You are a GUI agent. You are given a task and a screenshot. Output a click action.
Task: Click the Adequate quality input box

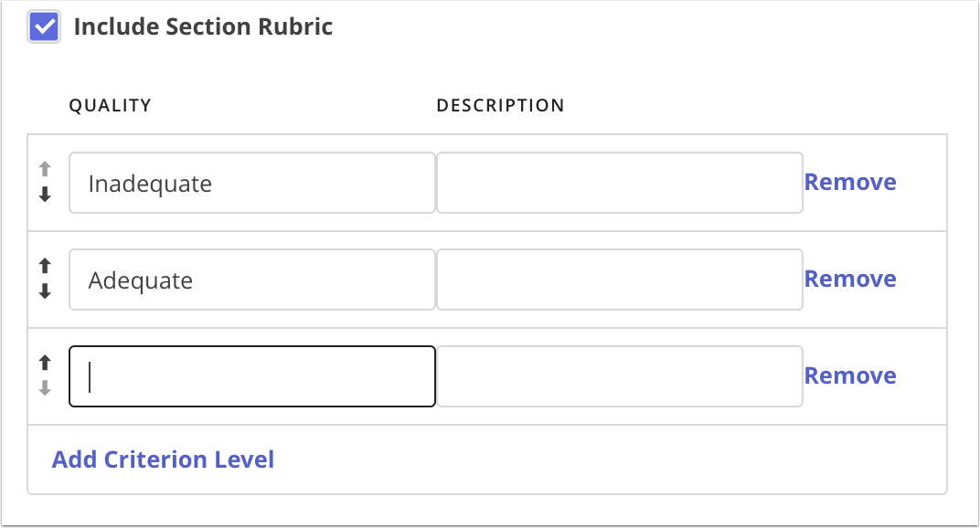pos(251,279)
